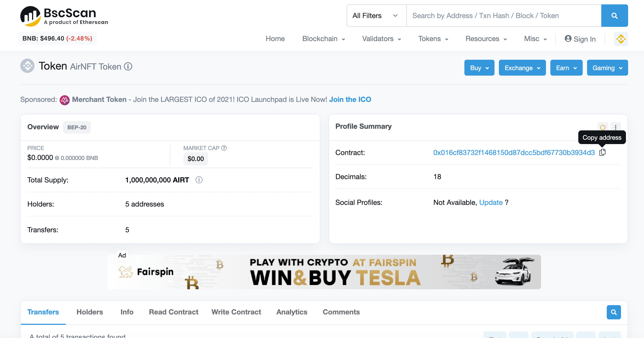Expand the Tokens menu
Screen dimensions: 644x338
pos(433,39)
